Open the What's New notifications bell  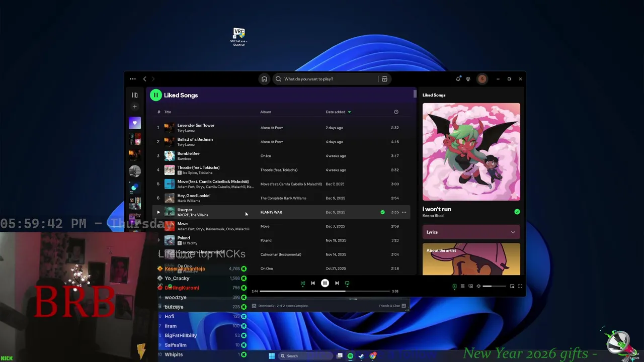458,79
